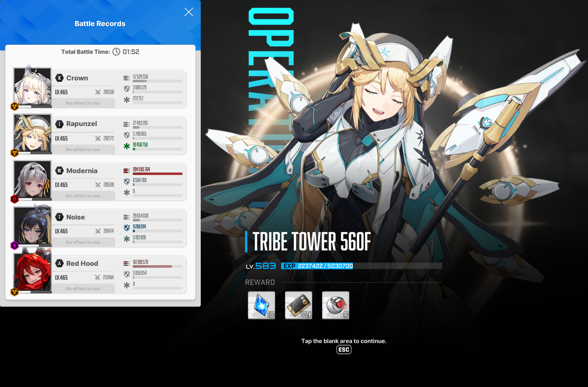Click Crown's damage dealt bar
Viewport: 588px width, 387px height.
coord(157,81)
